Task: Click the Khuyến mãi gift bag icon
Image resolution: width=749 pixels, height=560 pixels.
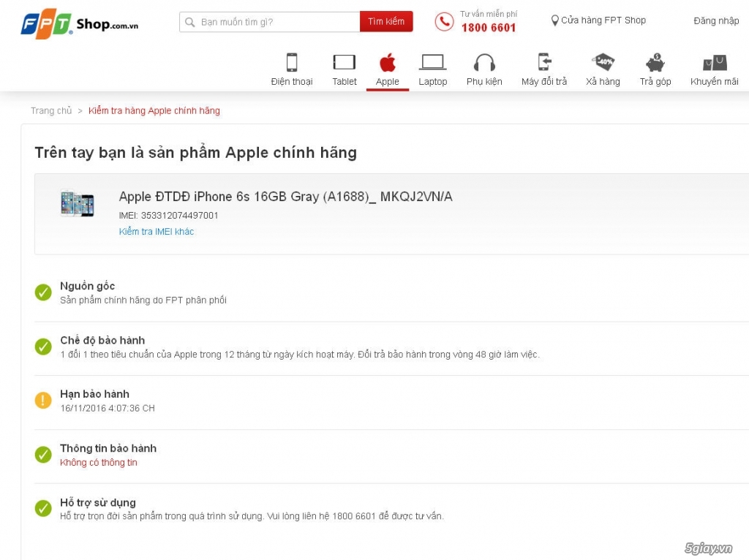Action: [x=713, y=62]
